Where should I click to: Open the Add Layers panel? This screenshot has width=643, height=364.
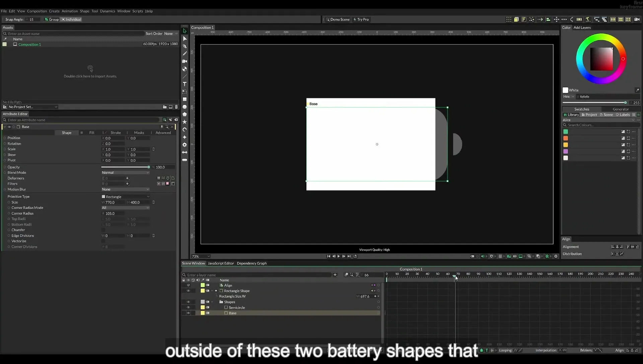coord(582,27)
